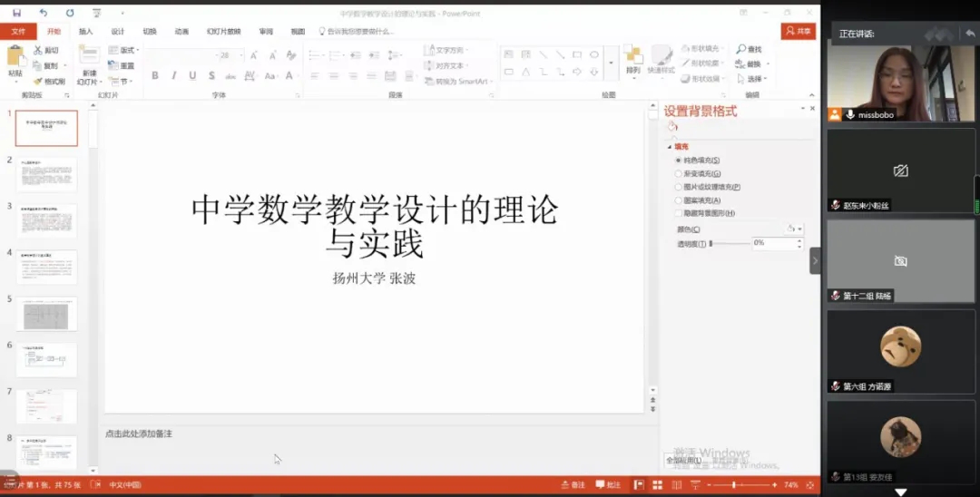Toggle Comments (批注) in status bar
Viewport: 980px width, 497px height.
tap(608, 484)
